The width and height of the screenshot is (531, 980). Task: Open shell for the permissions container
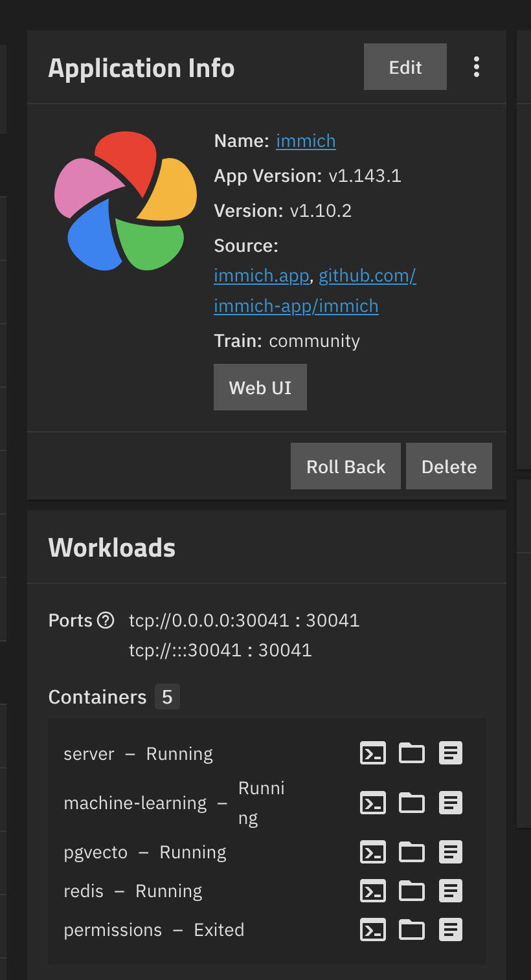pos(373,930)
